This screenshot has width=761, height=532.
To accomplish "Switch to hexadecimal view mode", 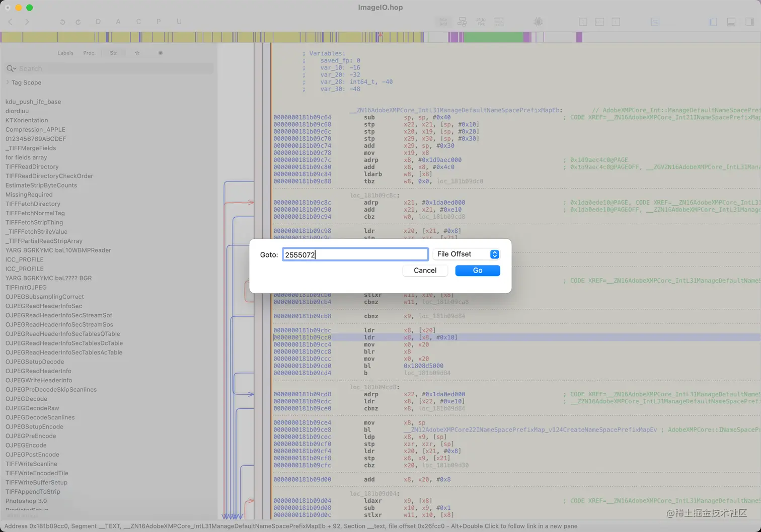I will [x=499, y=22].
